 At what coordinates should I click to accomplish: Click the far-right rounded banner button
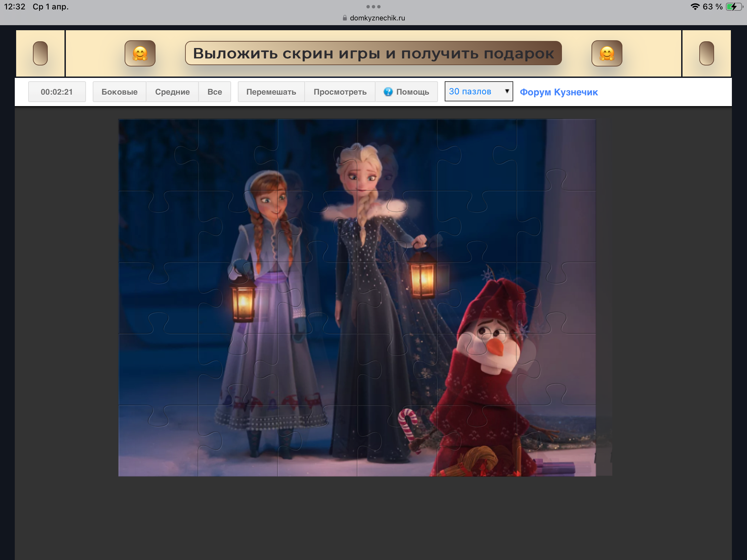706,53
